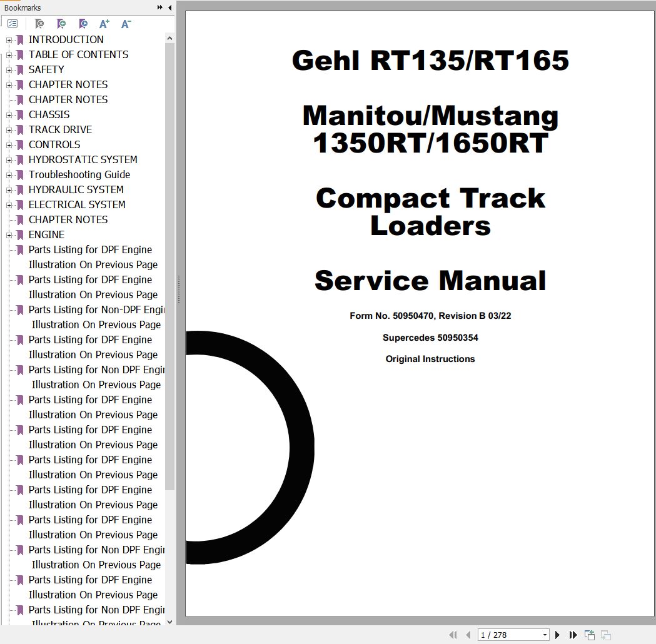Click the delete bookmark icon

click(39, 24)
